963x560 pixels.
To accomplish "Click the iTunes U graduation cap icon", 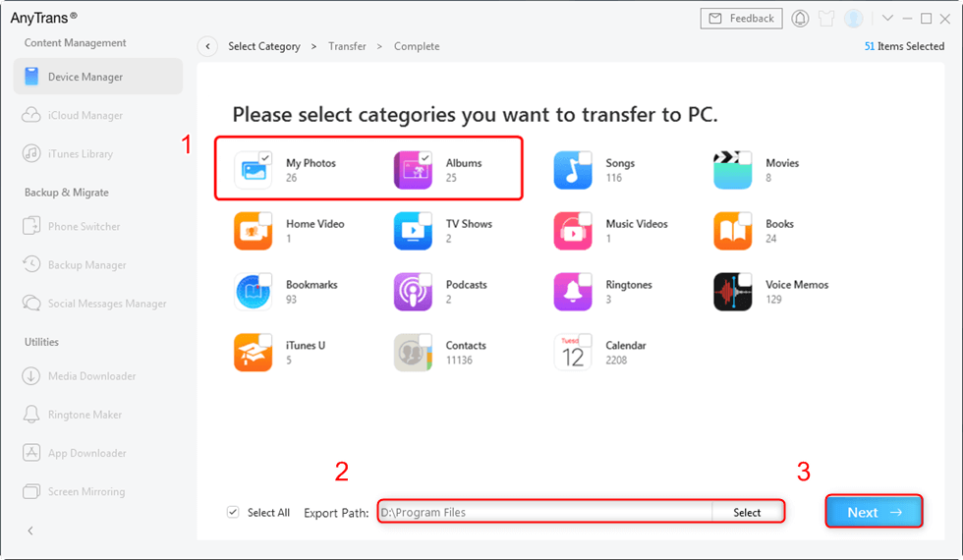I will [254, 353].
